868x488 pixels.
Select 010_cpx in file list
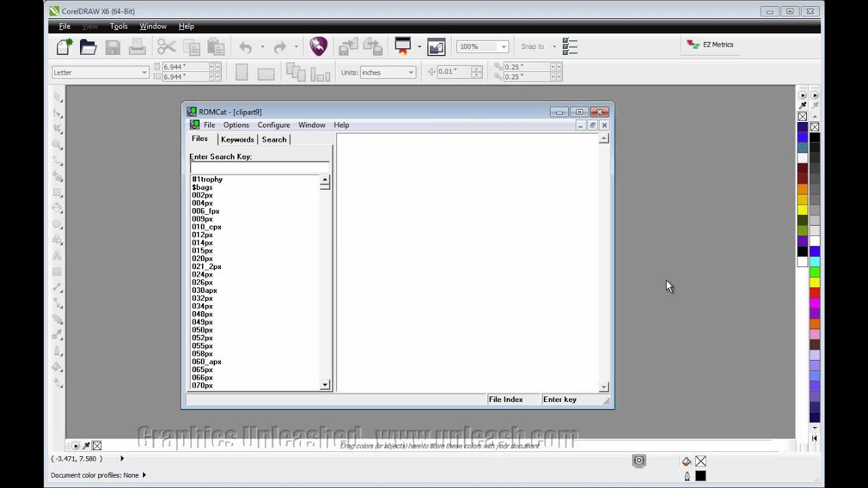206,227
